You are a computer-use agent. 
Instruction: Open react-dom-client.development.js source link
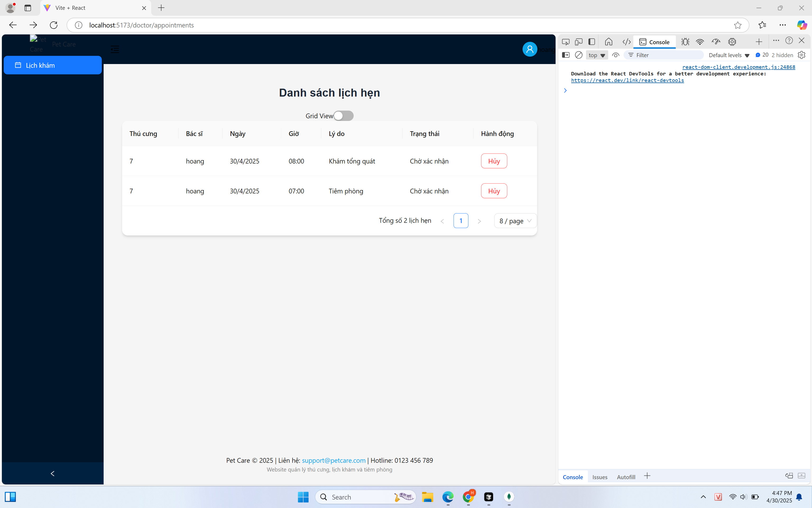point(739,67)
